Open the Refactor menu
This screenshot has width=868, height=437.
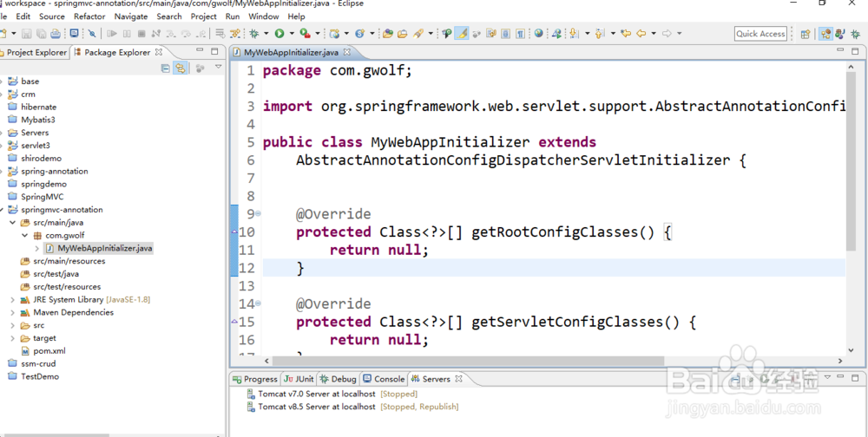[89, 16]
